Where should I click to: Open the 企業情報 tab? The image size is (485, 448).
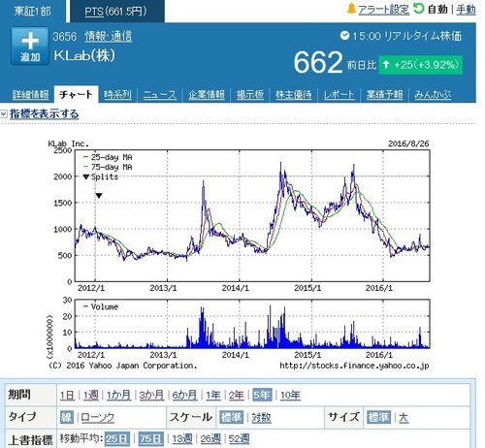pyautogui.click(x=207, y=95)
